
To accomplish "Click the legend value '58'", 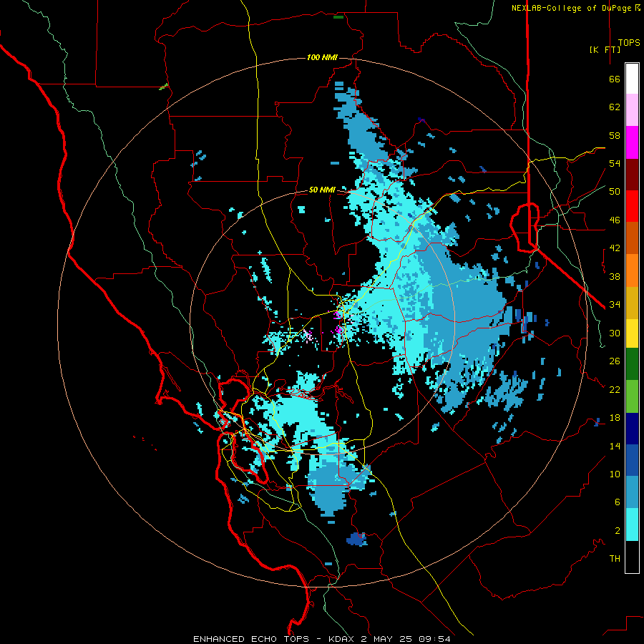I will (615, 135).
